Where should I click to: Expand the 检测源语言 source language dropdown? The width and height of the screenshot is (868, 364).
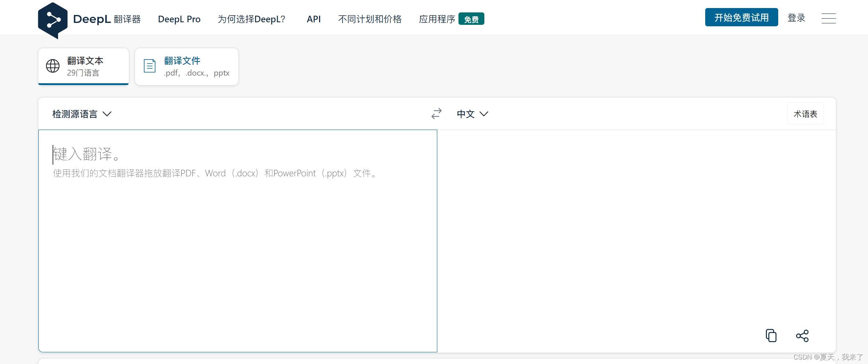tap(82, 114)
